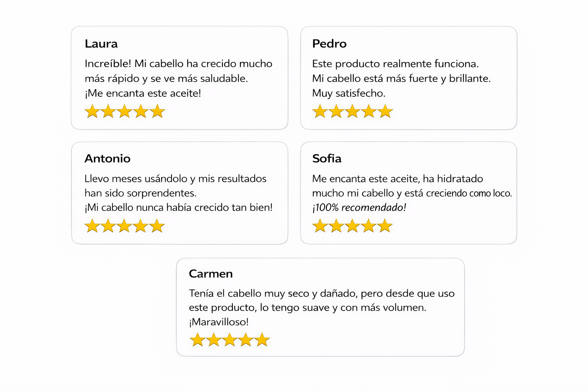The width and height of the screenshot is (588, 392).
Task: Click the first star in Laura's review
Action: 92,112
